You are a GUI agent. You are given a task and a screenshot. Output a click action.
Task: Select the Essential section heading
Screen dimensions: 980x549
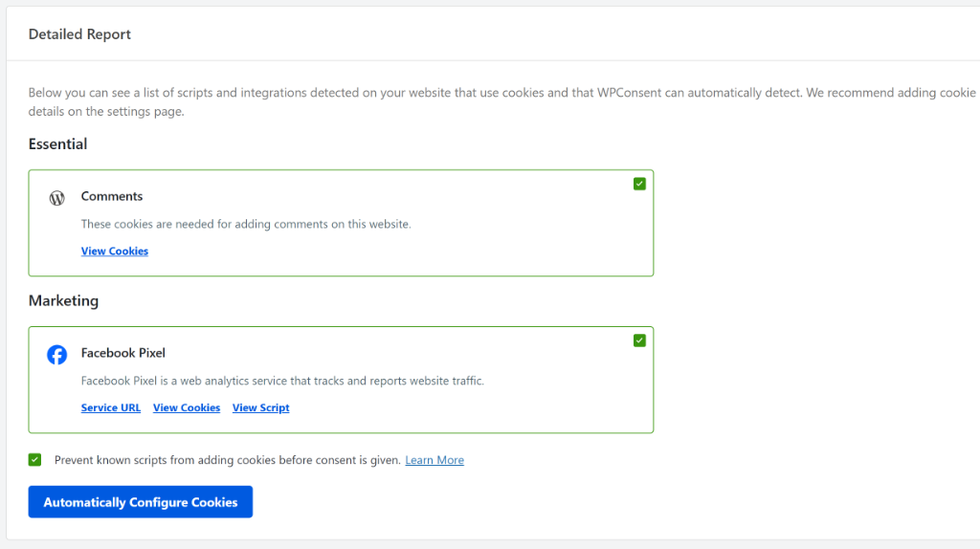[57, 144]
